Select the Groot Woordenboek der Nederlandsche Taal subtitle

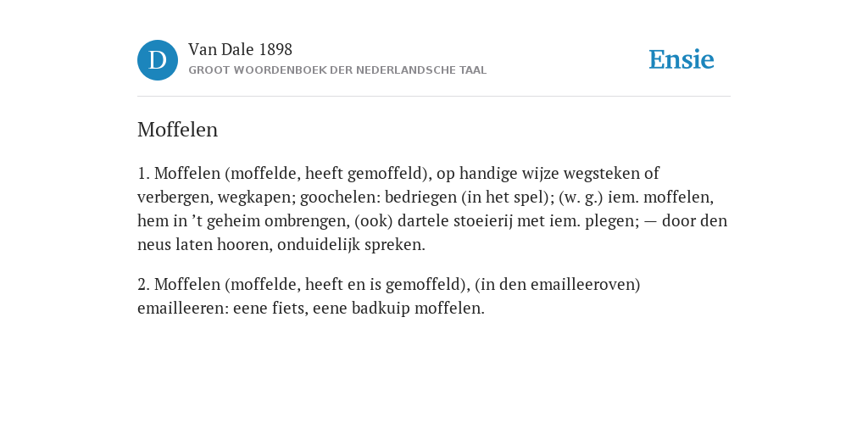pos(337,70)
